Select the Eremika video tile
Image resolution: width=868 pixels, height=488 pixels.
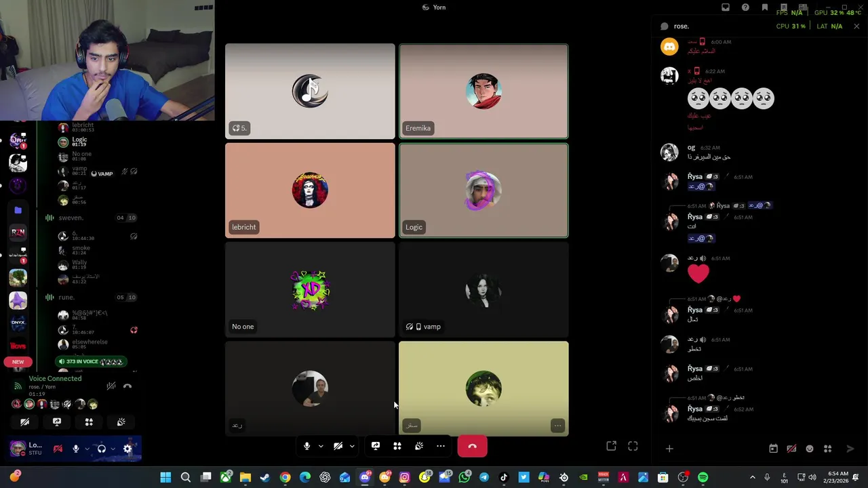pos(484,91)
